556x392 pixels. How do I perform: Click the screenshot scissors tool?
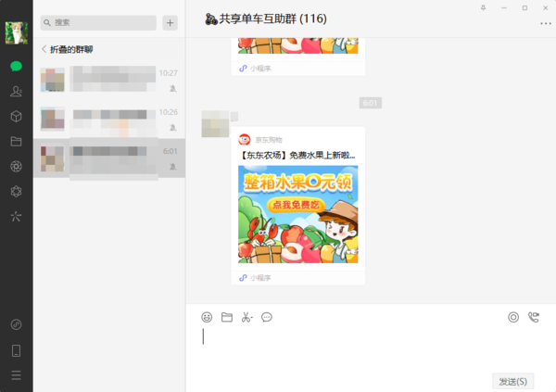246,317
